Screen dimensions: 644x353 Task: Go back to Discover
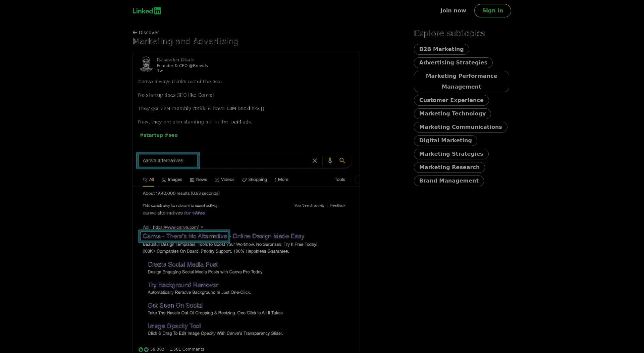(146, 33)
